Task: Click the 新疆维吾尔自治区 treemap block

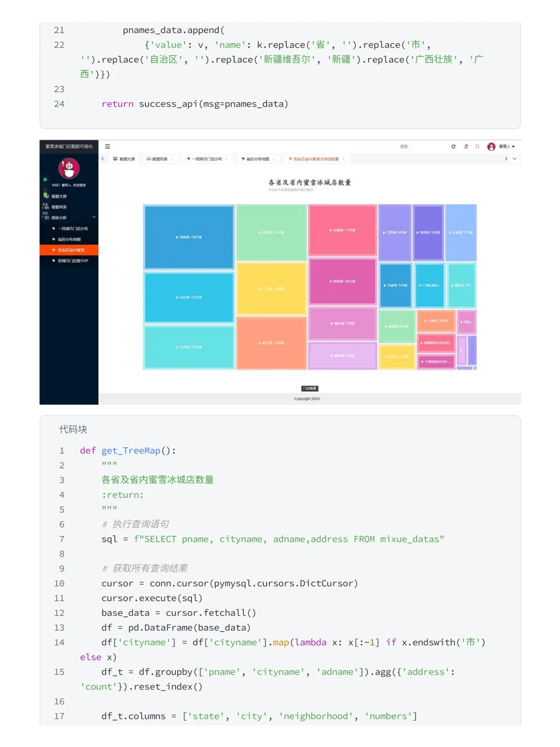Action: coord(436,343)
